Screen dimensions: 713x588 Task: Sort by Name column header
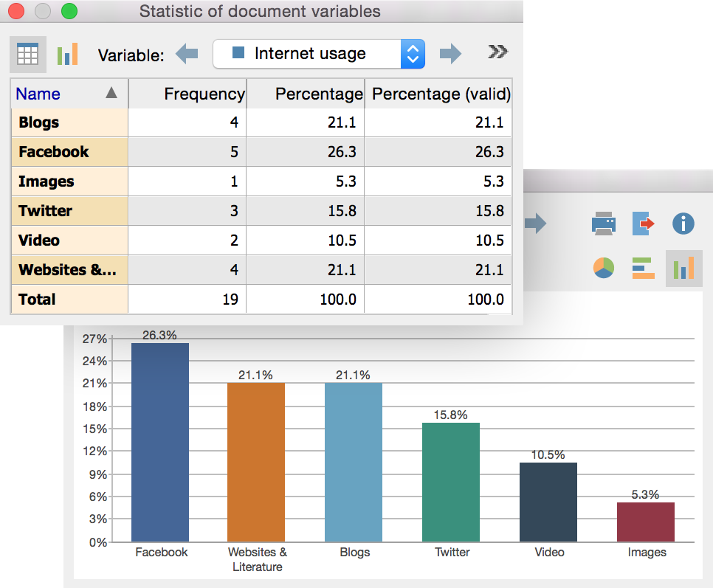coord(69,94)
